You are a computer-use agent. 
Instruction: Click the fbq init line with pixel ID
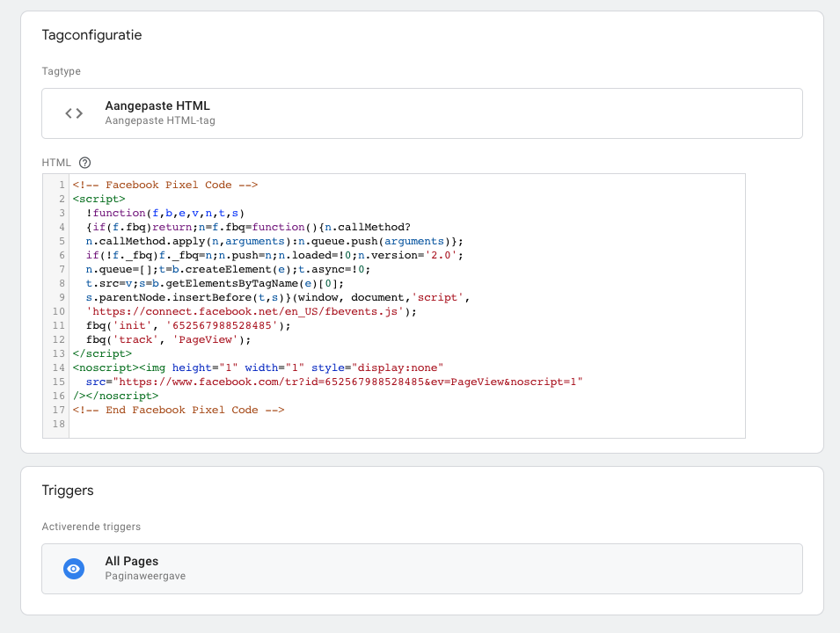[x=188, y=325]
